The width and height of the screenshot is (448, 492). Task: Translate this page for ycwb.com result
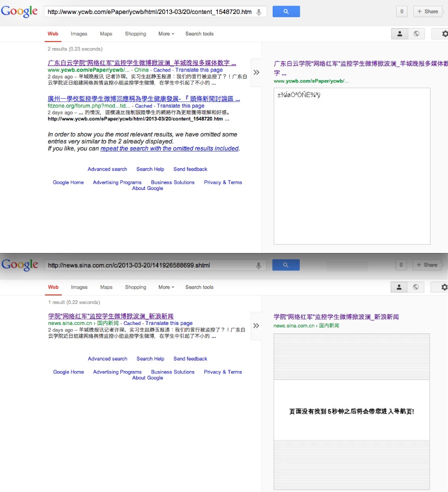(199, 70)
